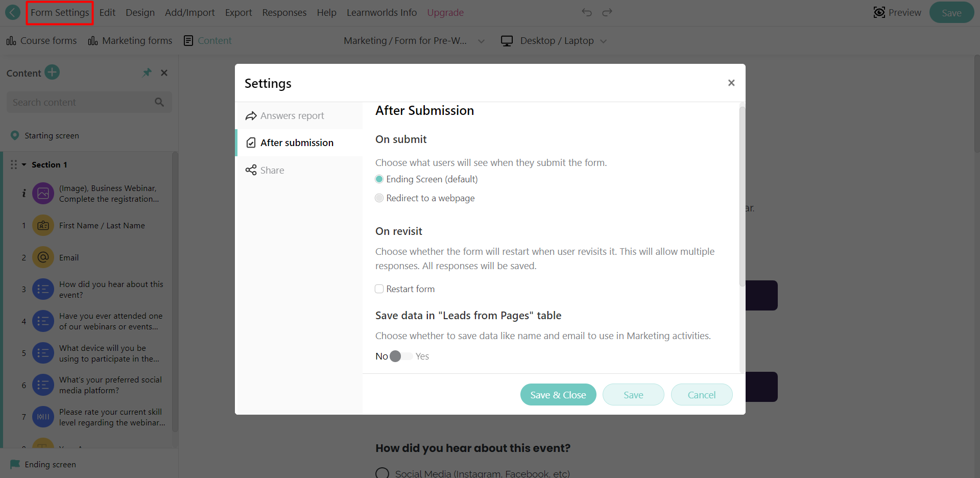Open the Form Settings menu
980x478 pixels.
click(59, 12)
